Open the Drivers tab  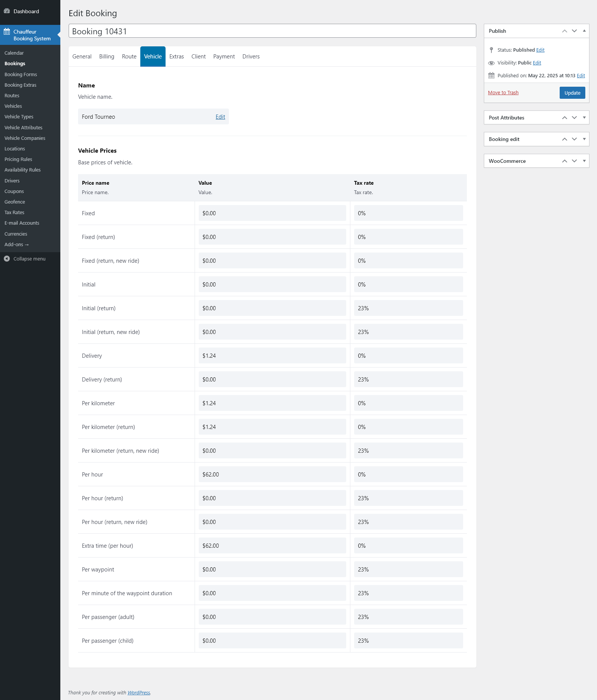(251, 57)
